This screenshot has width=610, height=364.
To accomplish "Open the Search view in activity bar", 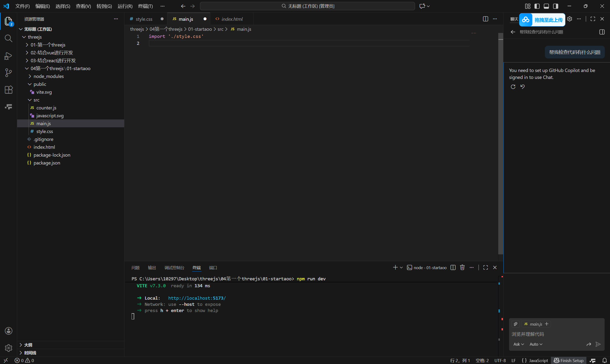I will tap(8, 39).
